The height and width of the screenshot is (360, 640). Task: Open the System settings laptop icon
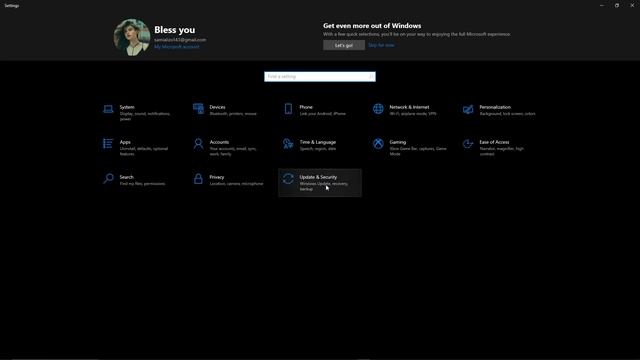tap(108, 109)
